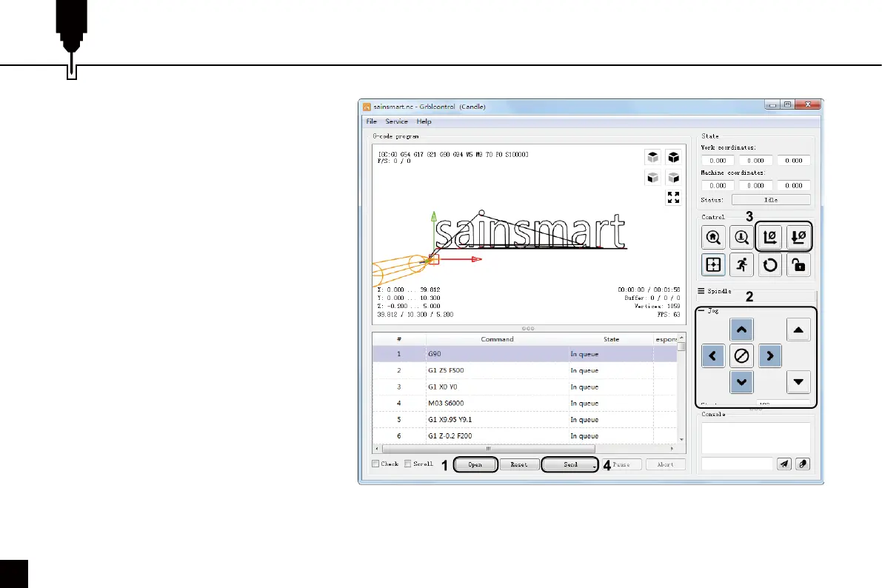Click the Open button to load G-code
Image resolution: width=882 pixels, height=588 pixels.
coord(474,464)
